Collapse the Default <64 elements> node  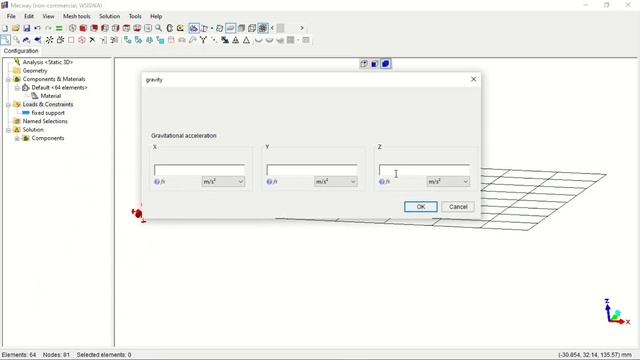[17, 88]
